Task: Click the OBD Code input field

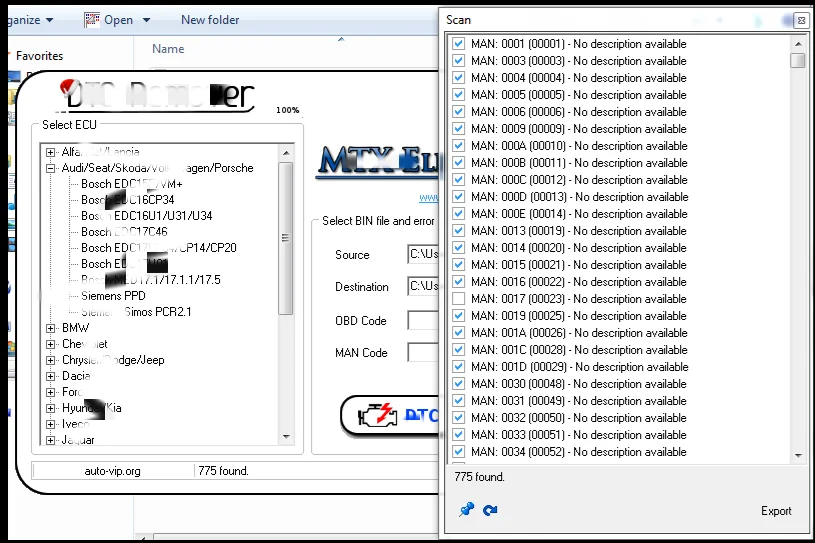Action: (x=424, y=320)
